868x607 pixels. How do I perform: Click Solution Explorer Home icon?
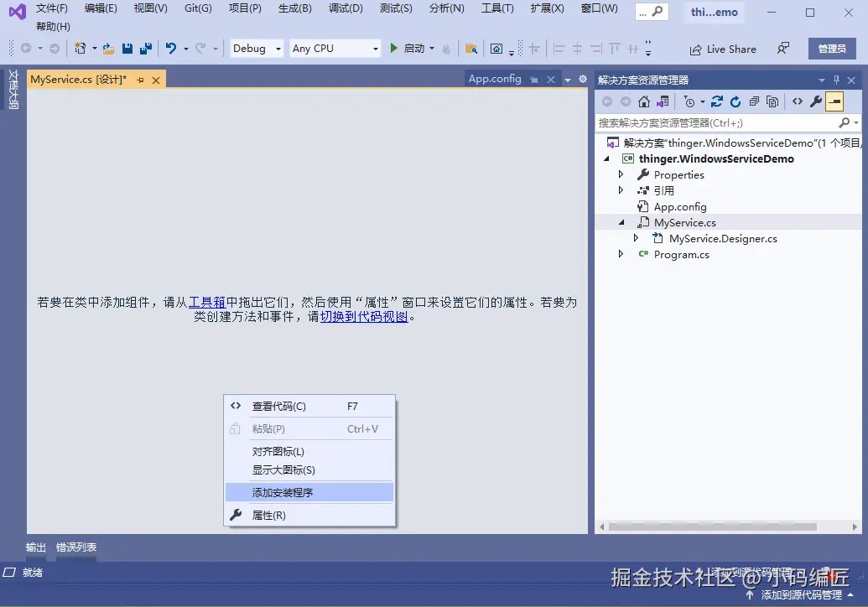644,101
